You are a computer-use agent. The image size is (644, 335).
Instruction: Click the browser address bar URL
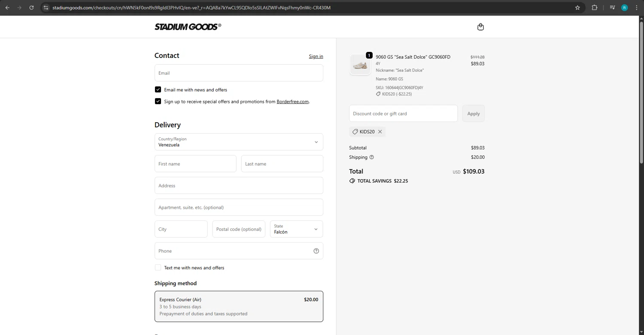point(191,8)
